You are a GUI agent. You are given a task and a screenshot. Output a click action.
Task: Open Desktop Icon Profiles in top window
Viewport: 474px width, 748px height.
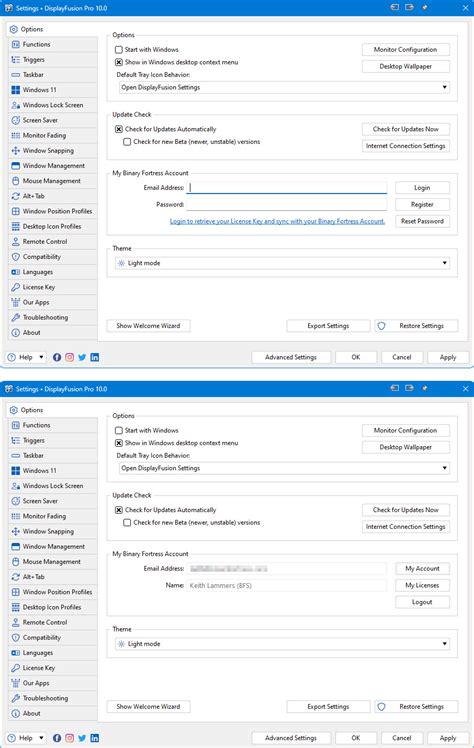tap(52, 227)
